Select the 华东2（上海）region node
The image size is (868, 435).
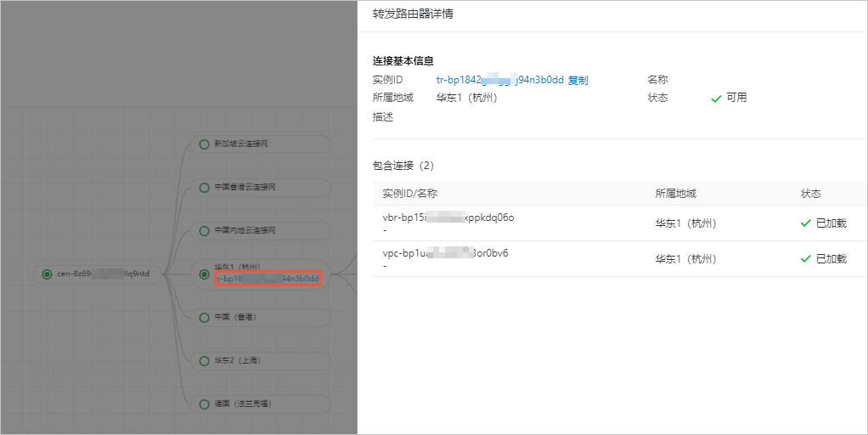click(x=260, y=361)
